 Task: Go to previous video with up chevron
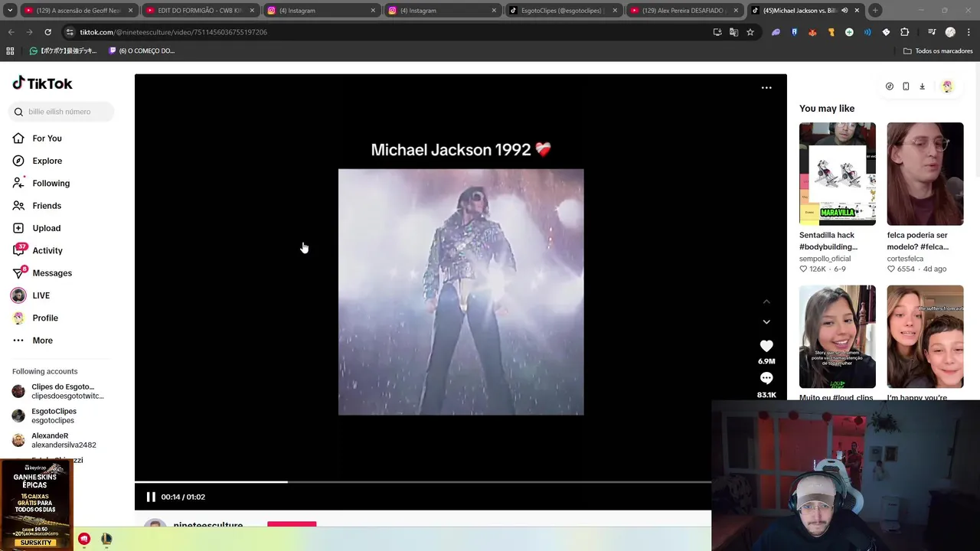766,302
